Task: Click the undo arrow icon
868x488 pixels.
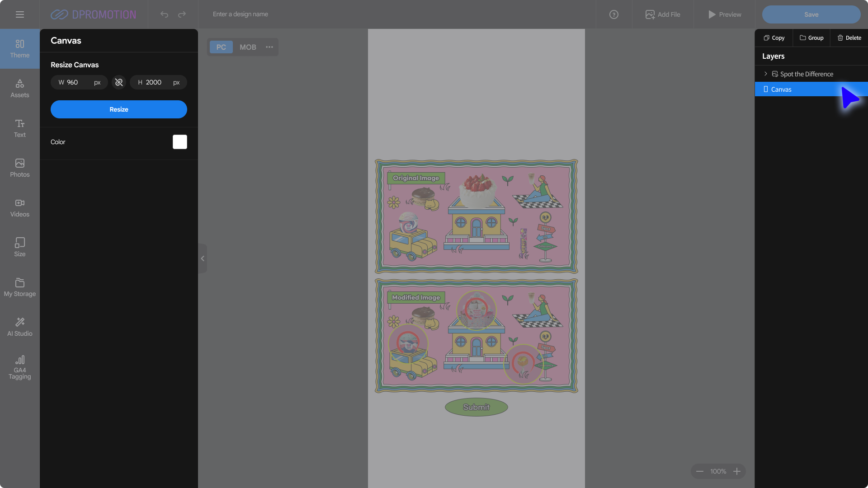Action: click(164, 14)
